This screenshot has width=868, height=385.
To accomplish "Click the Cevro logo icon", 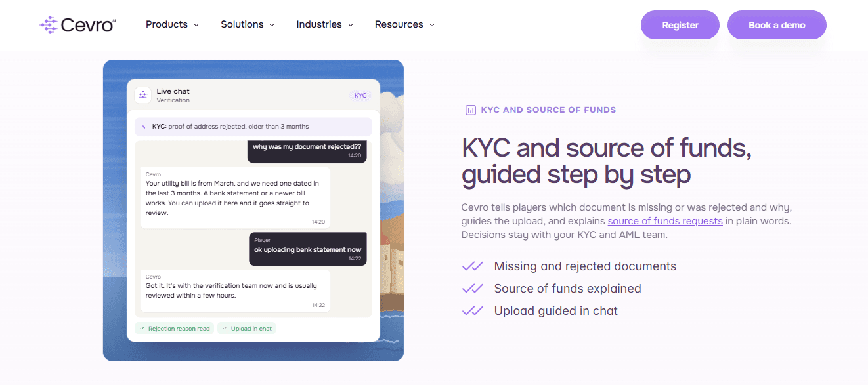I will tap(49, 25).
